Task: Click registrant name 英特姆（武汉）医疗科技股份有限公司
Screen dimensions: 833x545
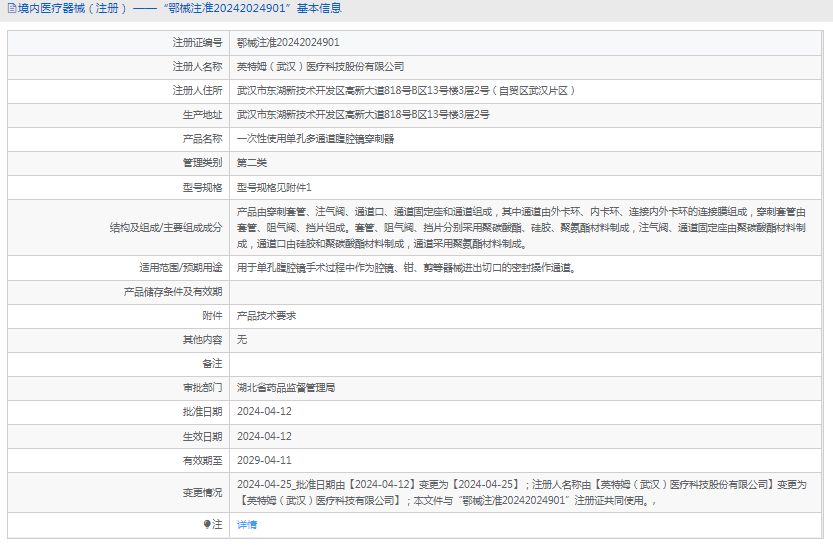Action: (x=320, y=67)
